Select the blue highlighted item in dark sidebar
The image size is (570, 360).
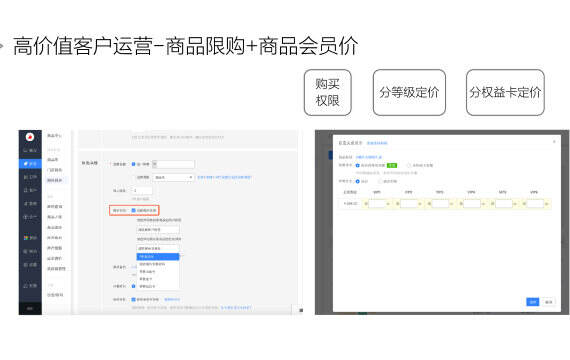(x=30, y=164)
